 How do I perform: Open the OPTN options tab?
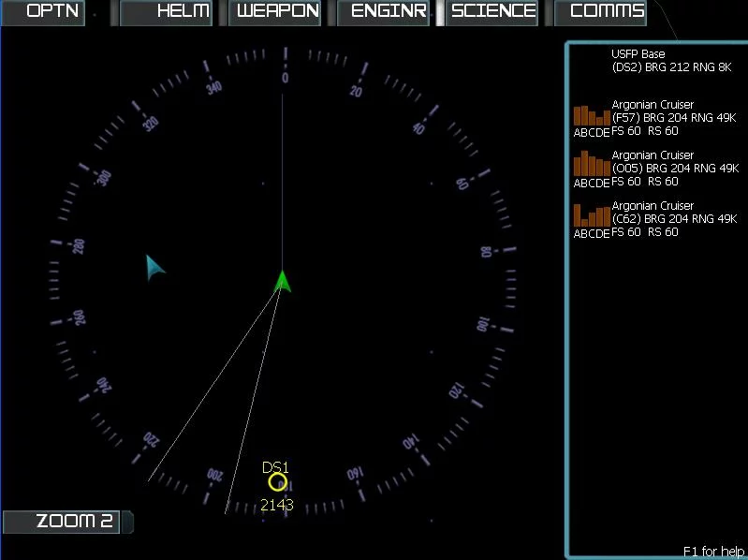pyautogui.click(x=43, y=11)
